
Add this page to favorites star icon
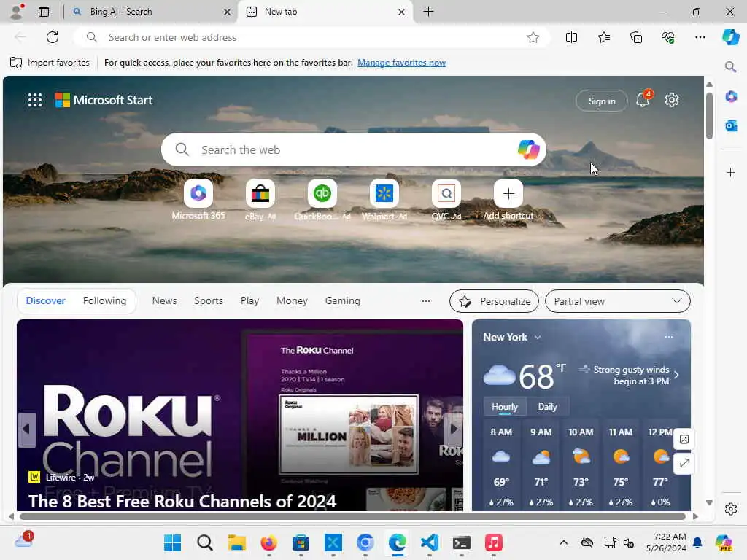tap(533, 37)
